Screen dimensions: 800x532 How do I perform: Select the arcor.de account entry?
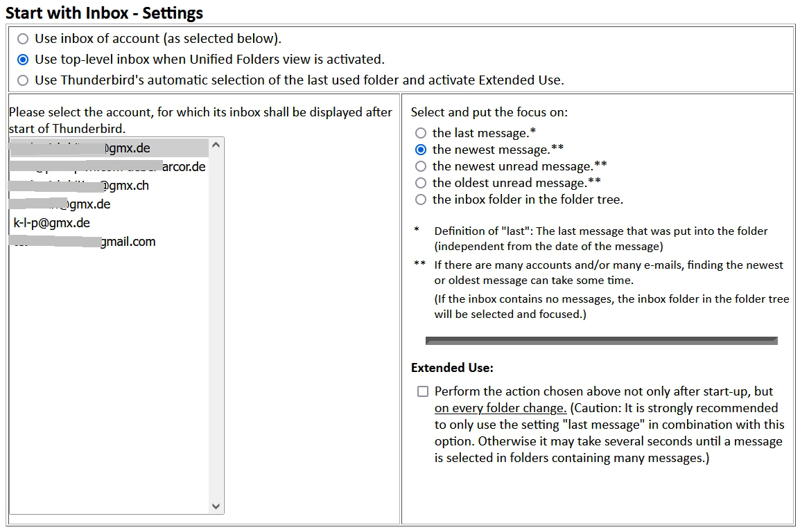pos(109,167)
